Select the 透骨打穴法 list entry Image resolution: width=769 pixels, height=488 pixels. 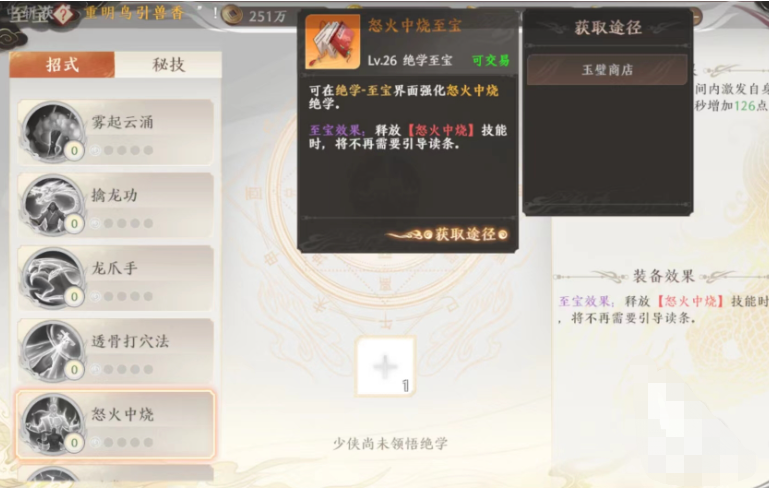pyautogui.click(x=115, y=351)
